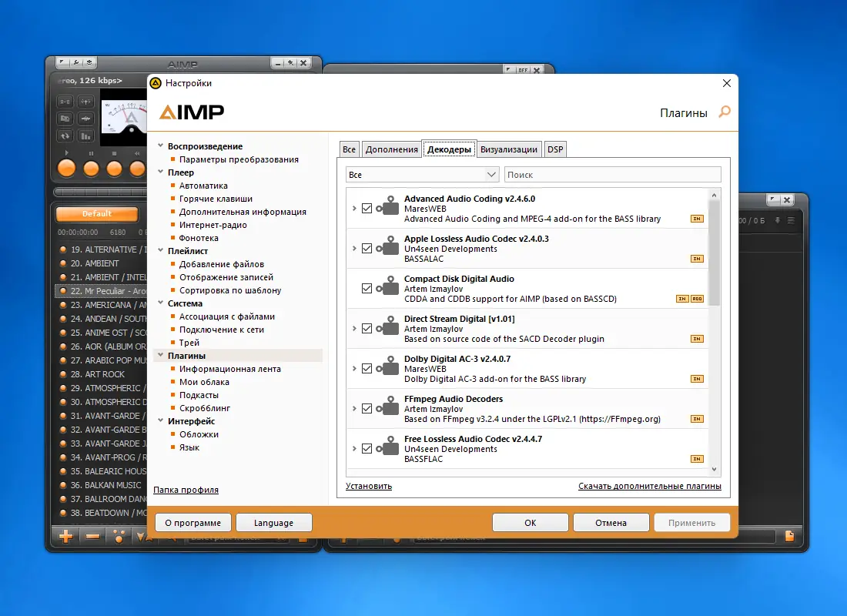847x616 pixels.
Task: Expand Apple Lossless Audio Codec row arrow
Action: [x=354, y=249]
